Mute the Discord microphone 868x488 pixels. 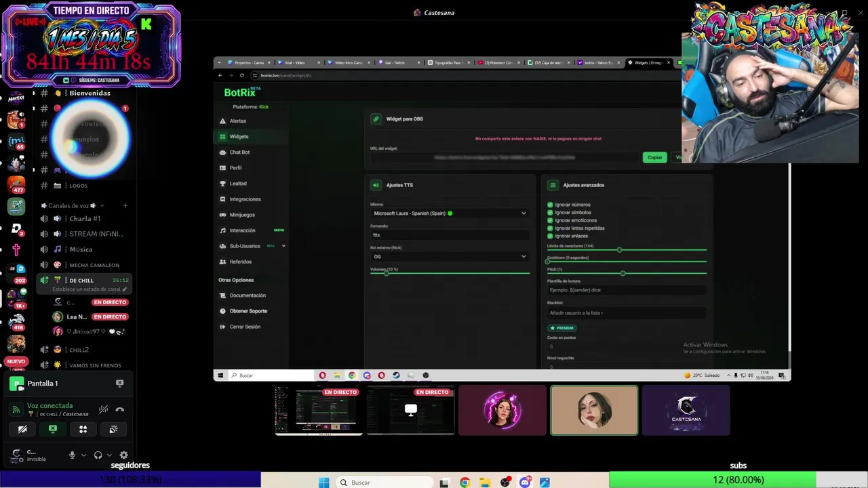tap(72, 455)
